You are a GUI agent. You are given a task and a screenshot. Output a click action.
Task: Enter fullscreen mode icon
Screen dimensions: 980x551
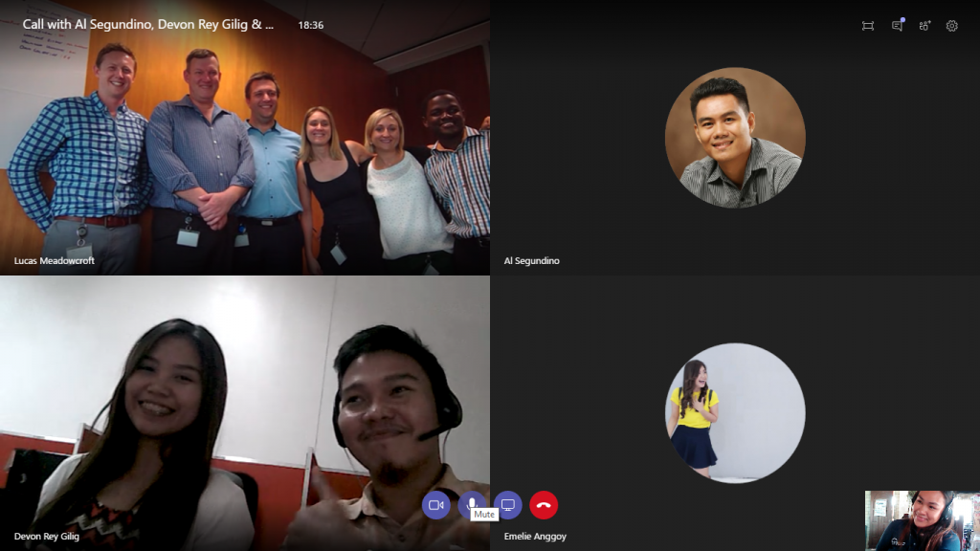867,26
